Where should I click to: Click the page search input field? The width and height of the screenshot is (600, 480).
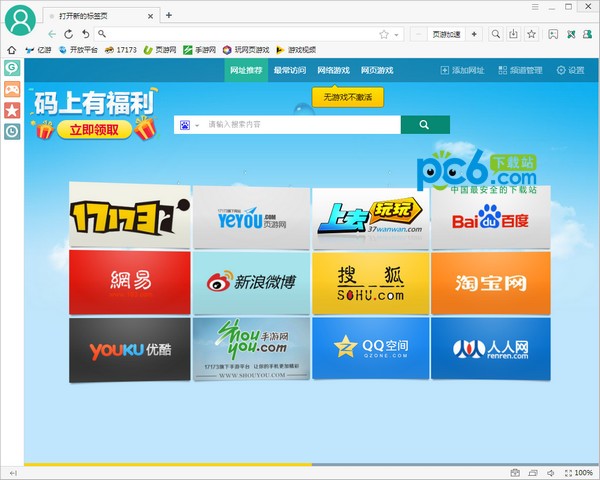pyautogui.click(x=302, y=125)
